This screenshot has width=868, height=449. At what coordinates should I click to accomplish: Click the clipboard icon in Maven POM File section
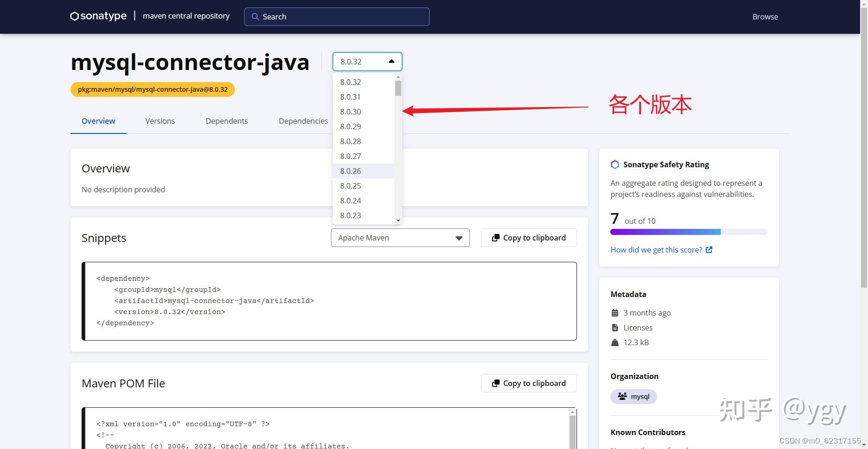495,383
